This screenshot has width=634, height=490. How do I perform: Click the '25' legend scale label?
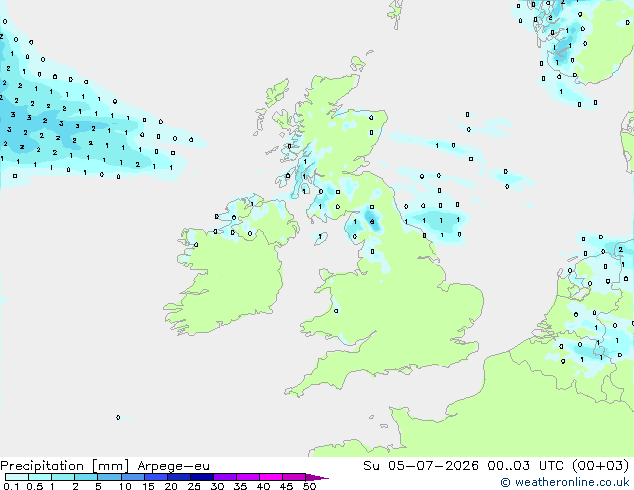[x=194, y=486]
